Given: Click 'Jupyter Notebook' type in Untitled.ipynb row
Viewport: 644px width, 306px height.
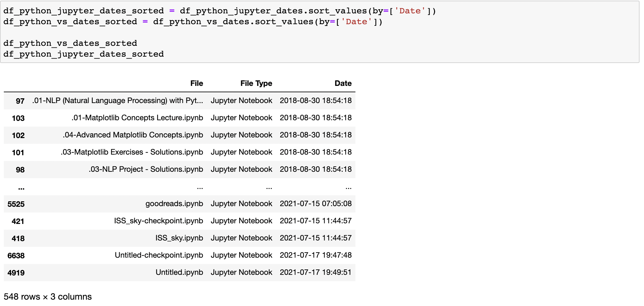Looking at the screenshot, I should [x=241, y=272].
